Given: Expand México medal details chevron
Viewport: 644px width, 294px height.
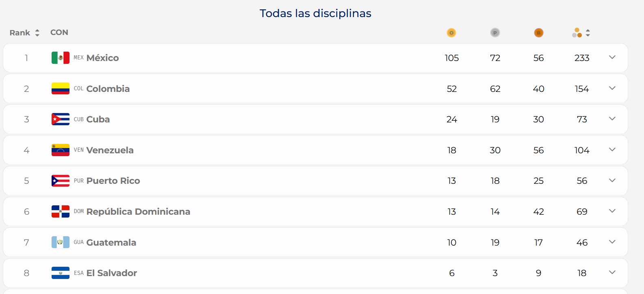Looking at the screenshot, I should [x=612, y=57].
